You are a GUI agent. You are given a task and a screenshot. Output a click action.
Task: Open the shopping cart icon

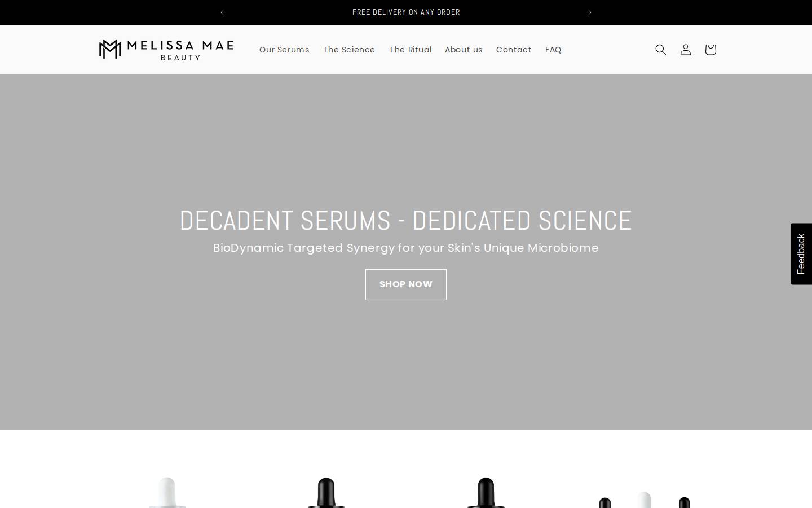tap(710, 50)
